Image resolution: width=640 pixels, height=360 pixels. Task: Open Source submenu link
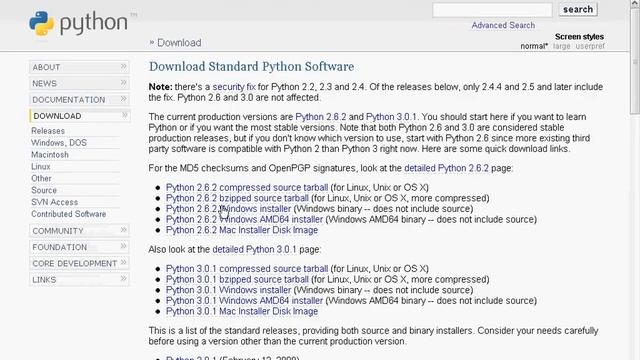44,190
